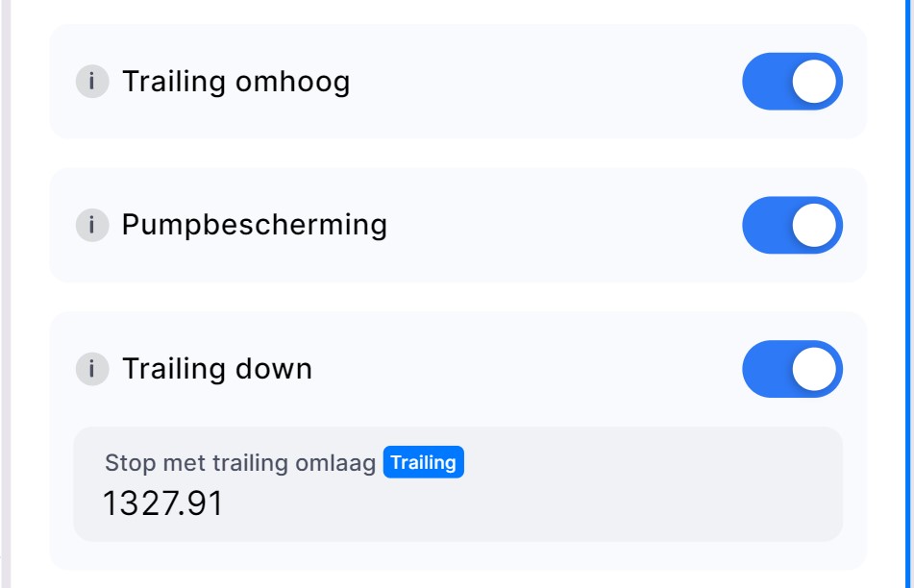Viewport: 914px width, 588px height.
Task: Click the white knob of Trailing omhoog switch
Action: [815, 82]
